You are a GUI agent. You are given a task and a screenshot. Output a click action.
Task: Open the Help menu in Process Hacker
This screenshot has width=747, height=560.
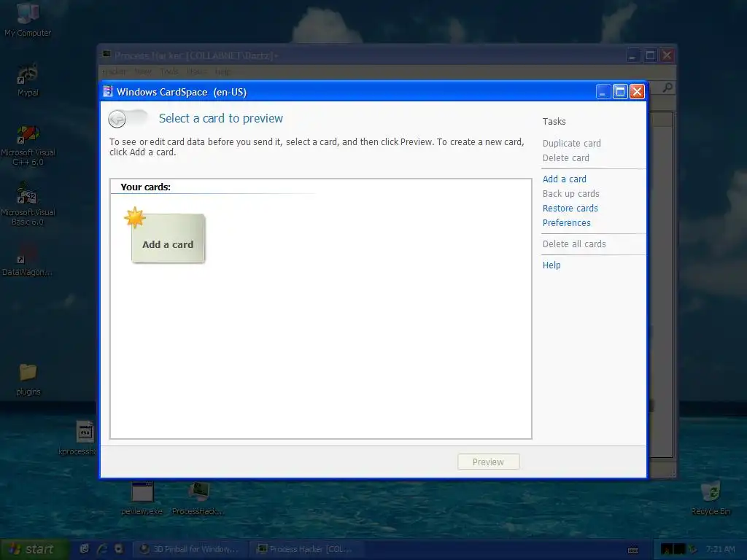tap(222, 71)
